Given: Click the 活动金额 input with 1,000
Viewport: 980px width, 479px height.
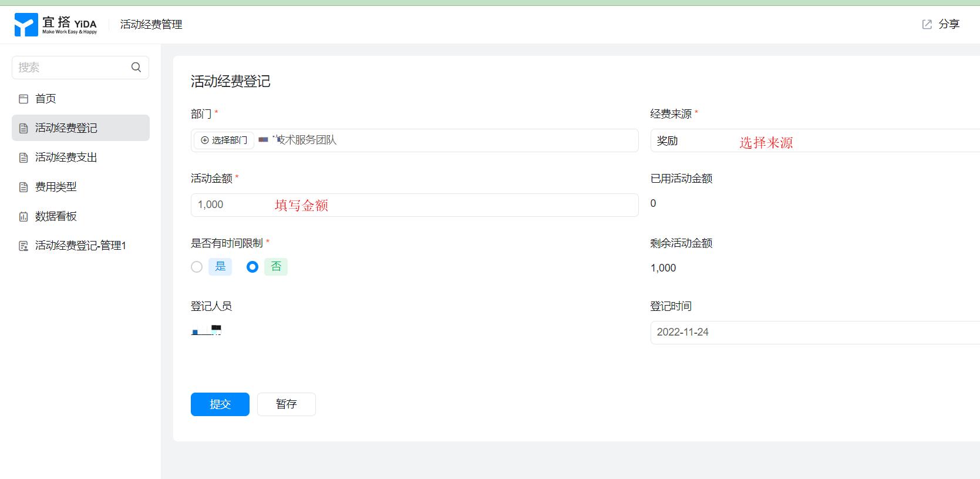Looking at the screenshot, I should coord(415,205).
